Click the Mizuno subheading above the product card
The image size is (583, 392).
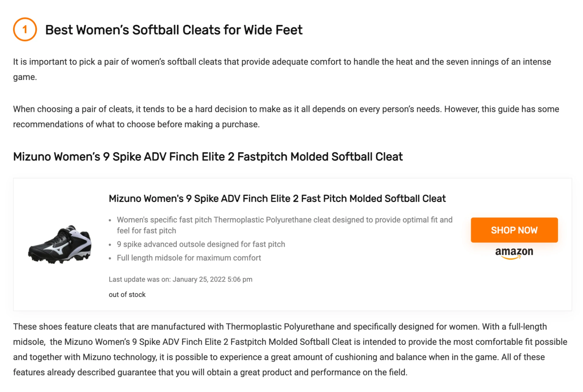pyautogui.click(x=208, y=157)
